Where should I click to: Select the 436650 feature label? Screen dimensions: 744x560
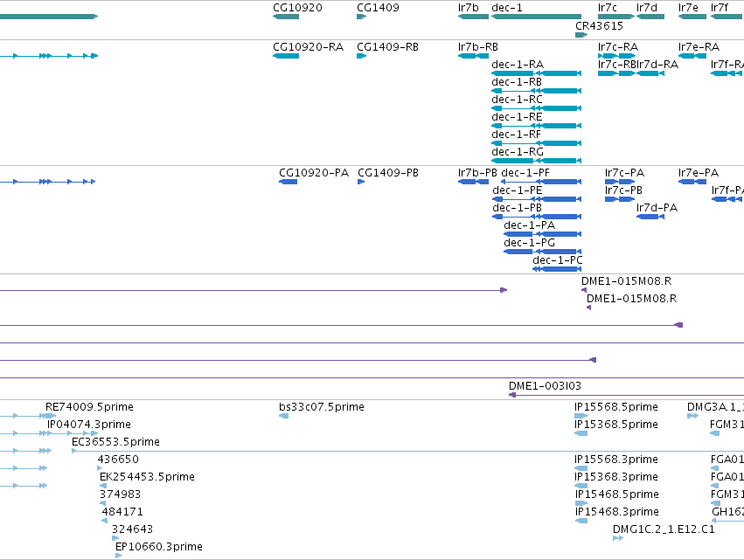click(118, 459)
